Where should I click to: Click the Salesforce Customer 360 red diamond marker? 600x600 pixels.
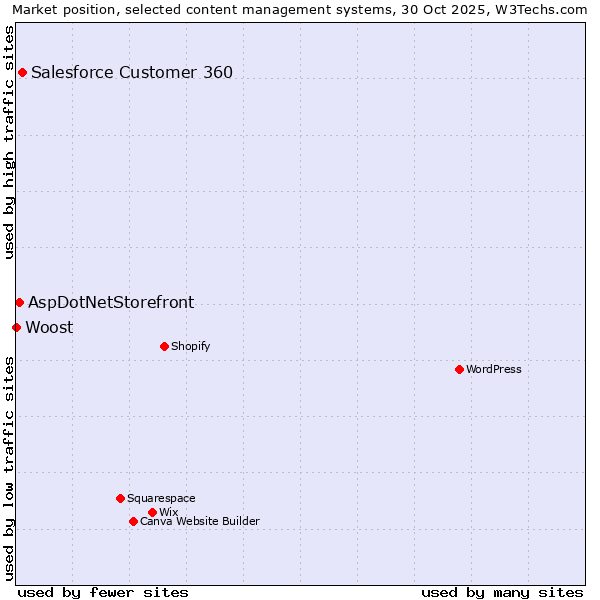(22, 72)
